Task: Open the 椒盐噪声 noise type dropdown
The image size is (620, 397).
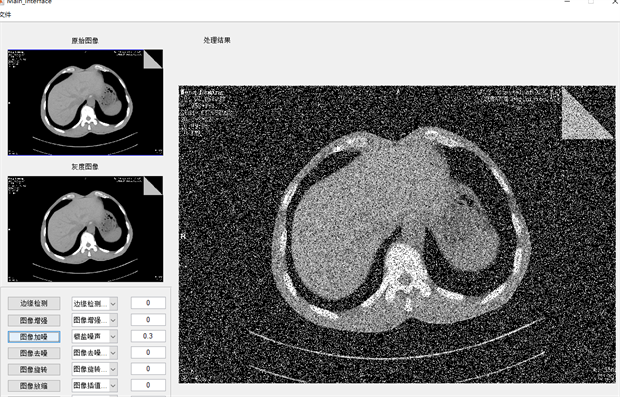Action: coord(95,337)
